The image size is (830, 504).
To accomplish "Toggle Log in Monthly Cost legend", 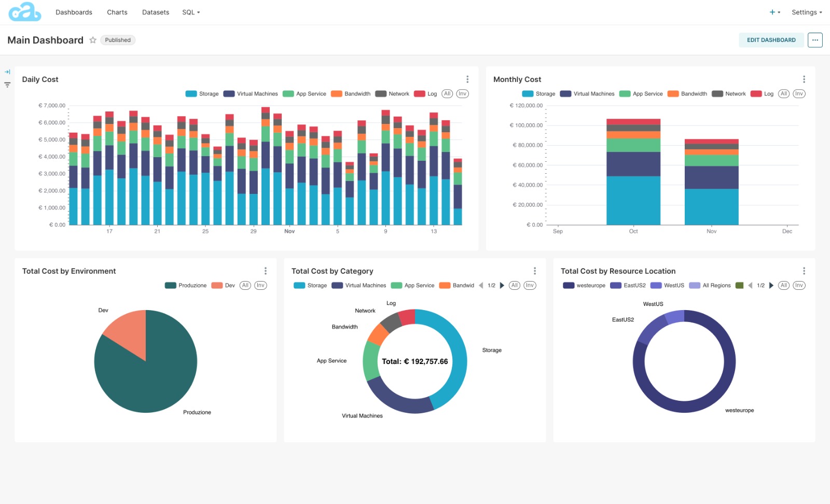I will pos(763,94).
